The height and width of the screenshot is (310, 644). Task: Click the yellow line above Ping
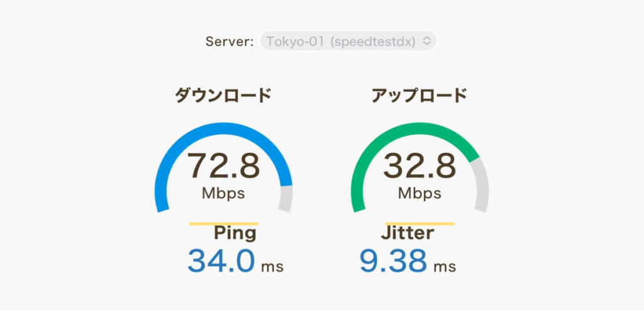click(223, 224)
